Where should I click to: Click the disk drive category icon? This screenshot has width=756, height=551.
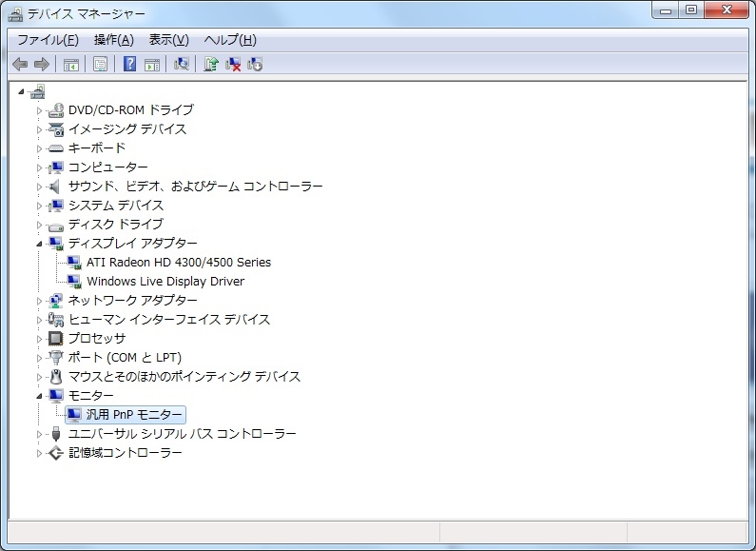(56, 226)
